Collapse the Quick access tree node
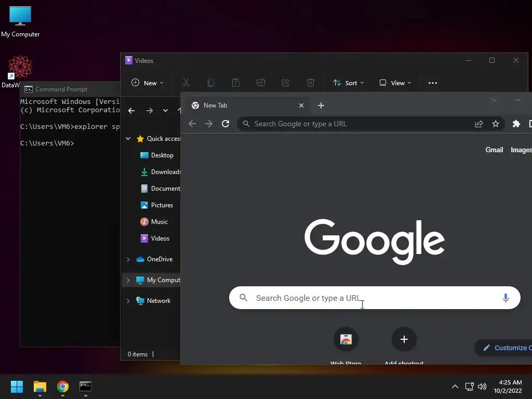This screenshot has height=399, width=532. pos(128,138)
